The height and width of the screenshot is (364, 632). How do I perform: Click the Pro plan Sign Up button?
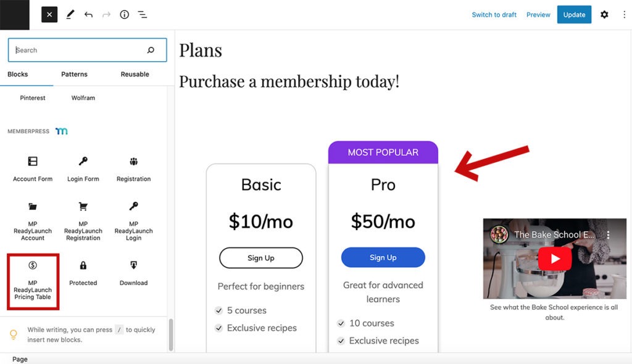pos(383,257)
